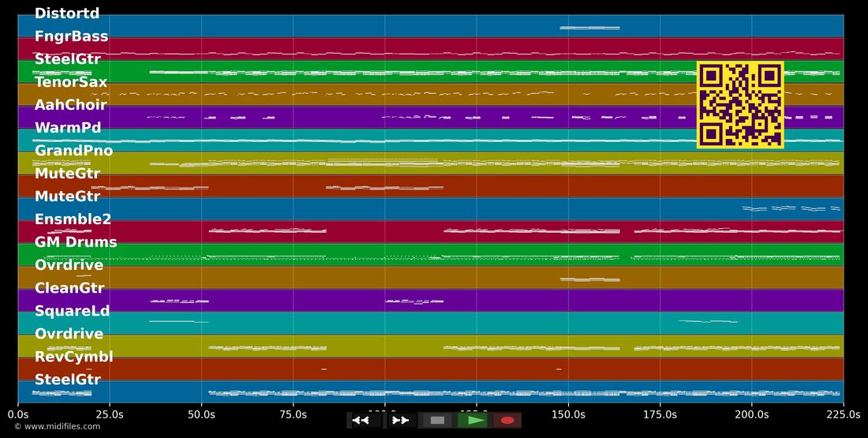This screenshot has width=868, height=438.
Task: Select the Ensmble2 track label
Action: [73, 219]
